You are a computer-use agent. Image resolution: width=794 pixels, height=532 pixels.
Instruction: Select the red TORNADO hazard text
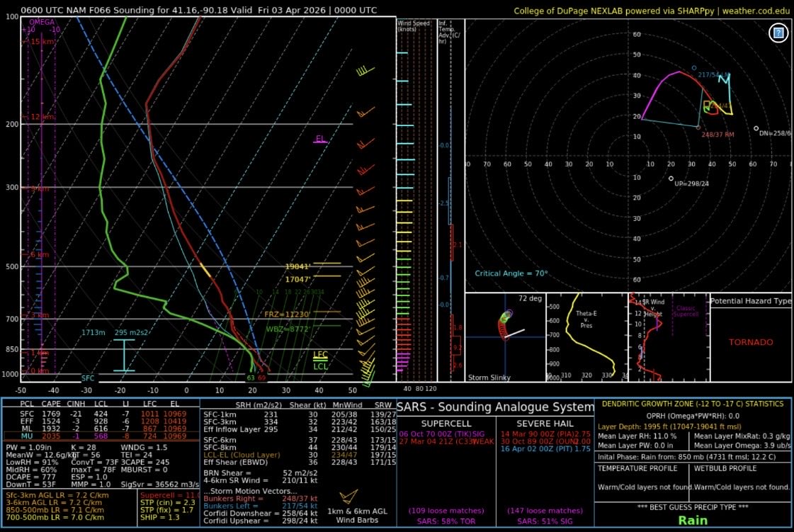coord(751,342)
